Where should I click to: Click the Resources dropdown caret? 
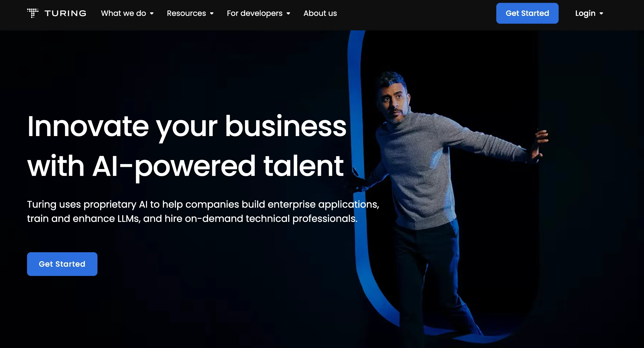coord(212,14)
